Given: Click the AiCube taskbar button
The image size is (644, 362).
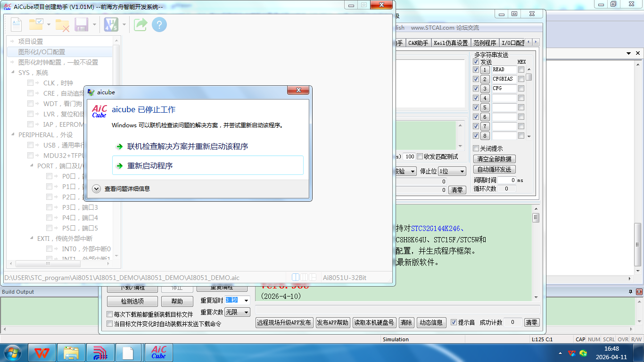Looking at the screenshot, I should (158, 353).
